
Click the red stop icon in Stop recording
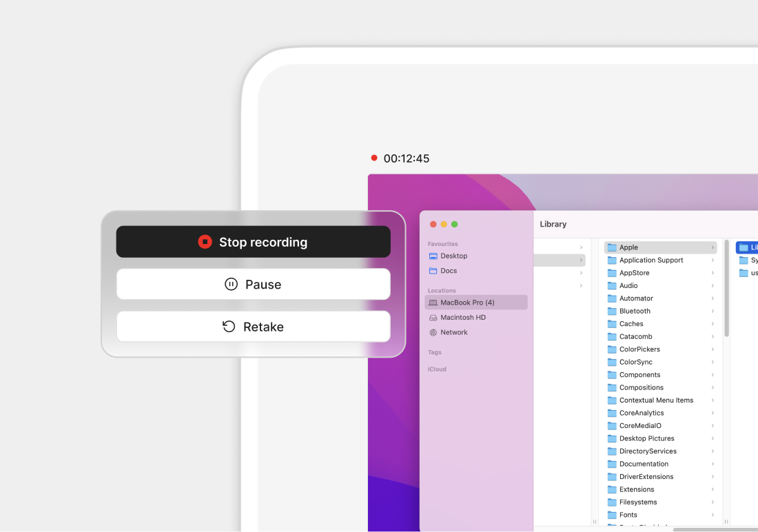(x=205, y=242)
